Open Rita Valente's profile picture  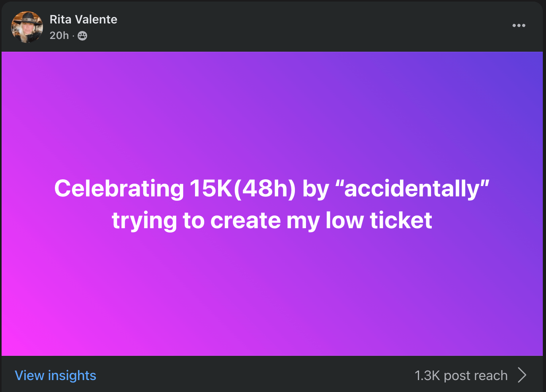(x=27, y=27)
